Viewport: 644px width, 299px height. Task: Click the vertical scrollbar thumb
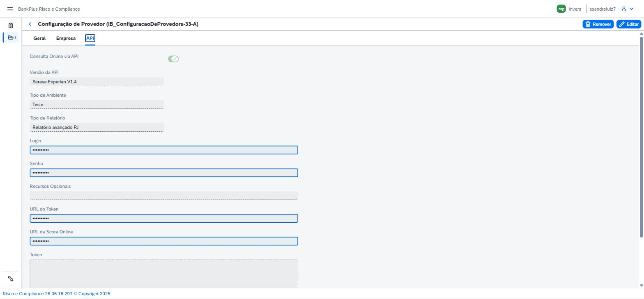[x=642, y=137]
